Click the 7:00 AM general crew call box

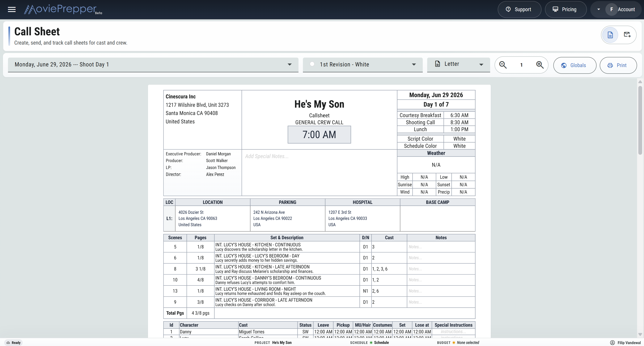tap(319, 135)
